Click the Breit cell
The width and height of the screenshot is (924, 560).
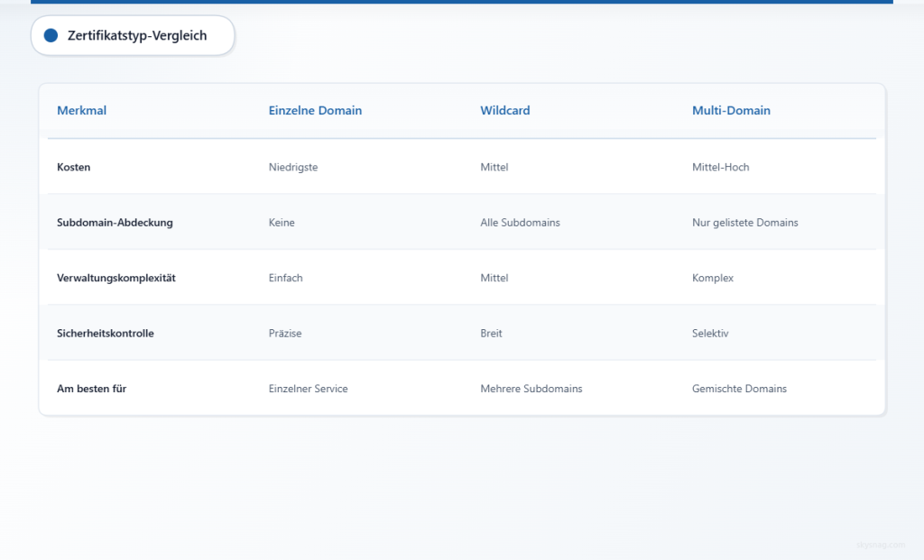pos(491,334)
